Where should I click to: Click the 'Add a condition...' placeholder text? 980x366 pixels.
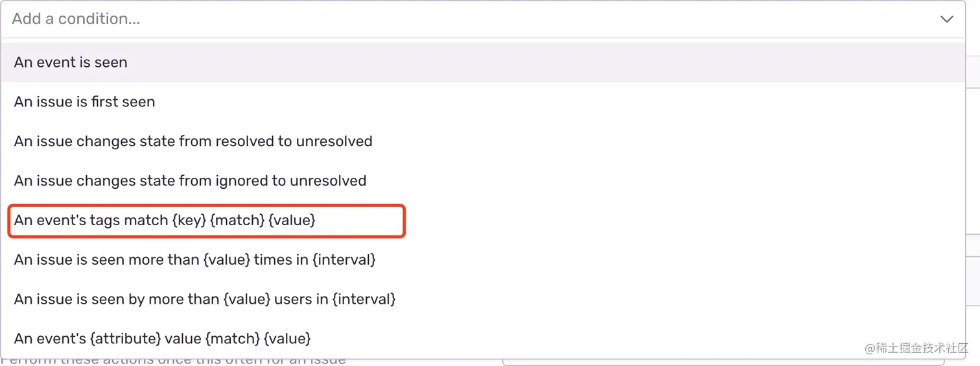(76, 19)
